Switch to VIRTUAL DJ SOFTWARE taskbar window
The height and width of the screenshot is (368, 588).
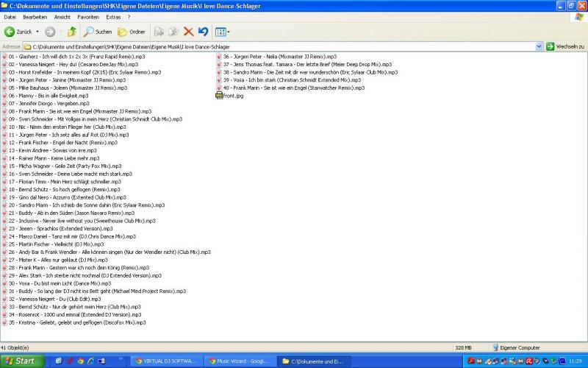coord(166,361)
